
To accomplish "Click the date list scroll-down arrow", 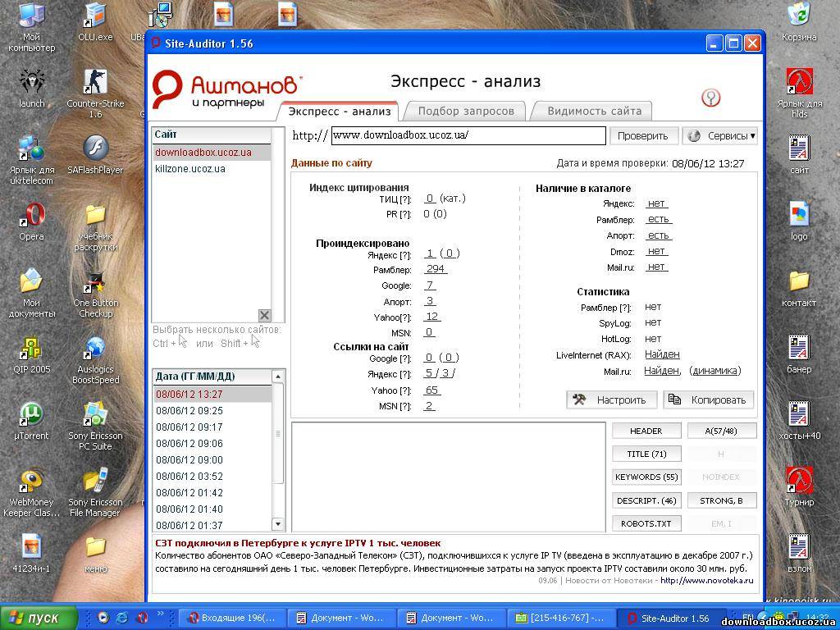I will (x=278, y=524).
